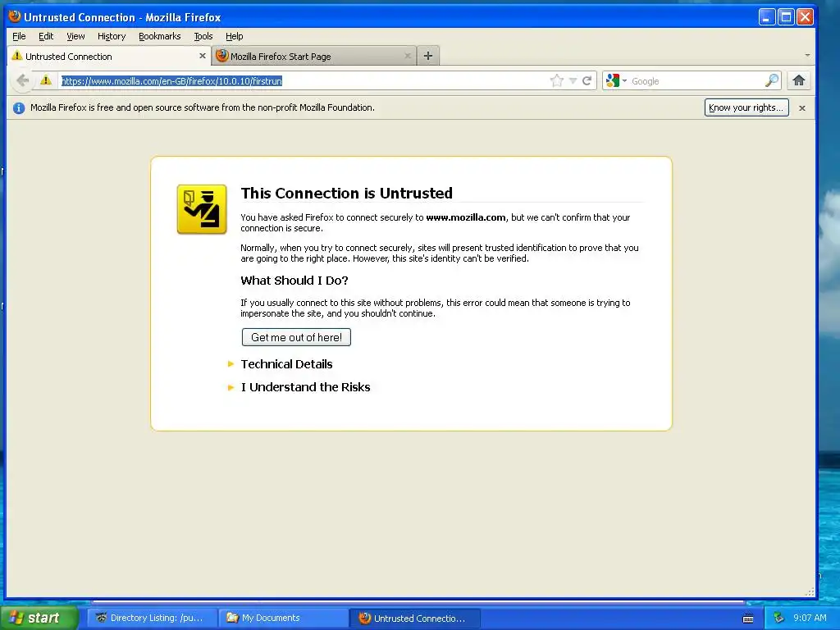
Task: Open the search engine selector dropdown arrow
Action: coord(624,81)
